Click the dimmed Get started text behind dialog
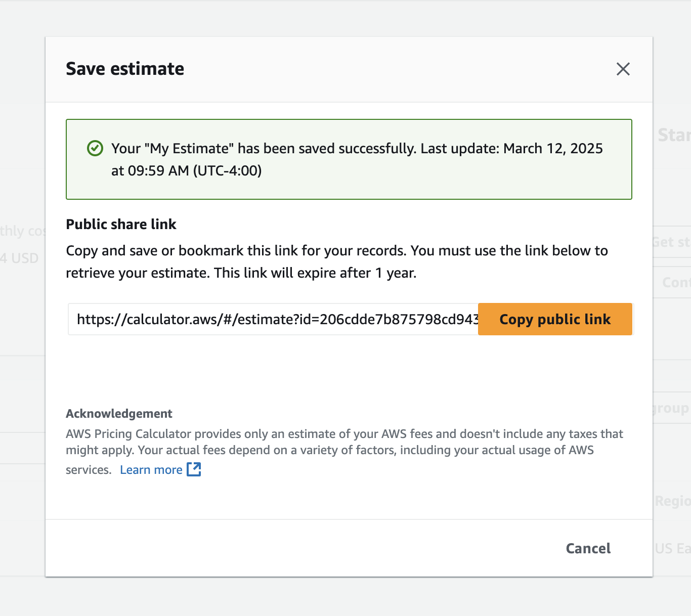The width and height of the screenshot is (691, 616). pos(671,242)
